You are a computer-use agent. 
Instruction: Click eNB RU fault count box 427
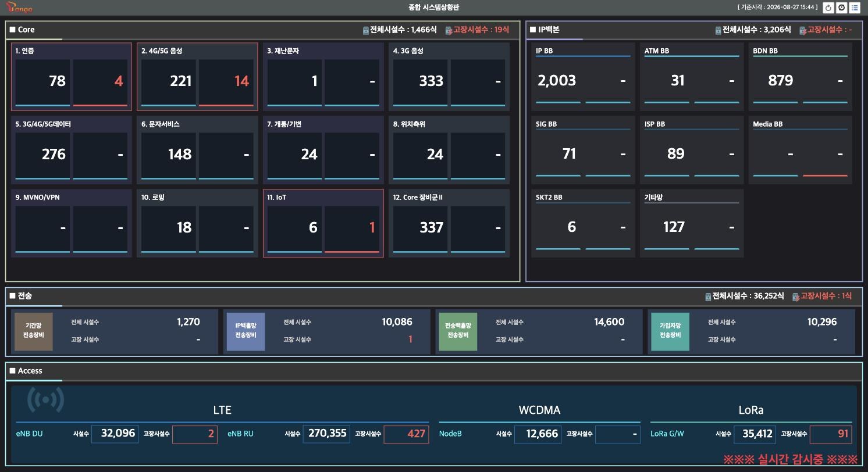point(406,434)
